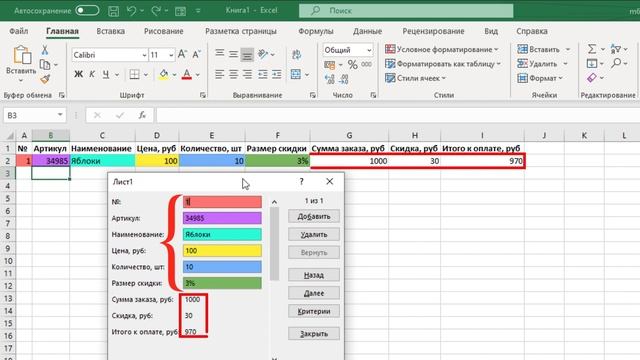Switch to the Формулы tab
The height and width of the screenshot is (360, 640).
coord(316,31)
